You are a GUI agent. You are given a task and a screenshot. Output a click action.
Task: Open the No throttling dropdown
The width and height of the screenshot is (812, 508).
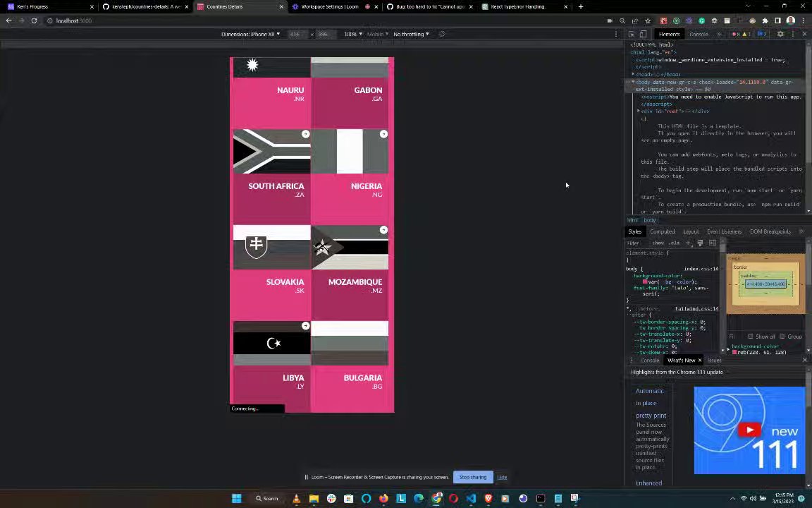[x=411, y=34]
